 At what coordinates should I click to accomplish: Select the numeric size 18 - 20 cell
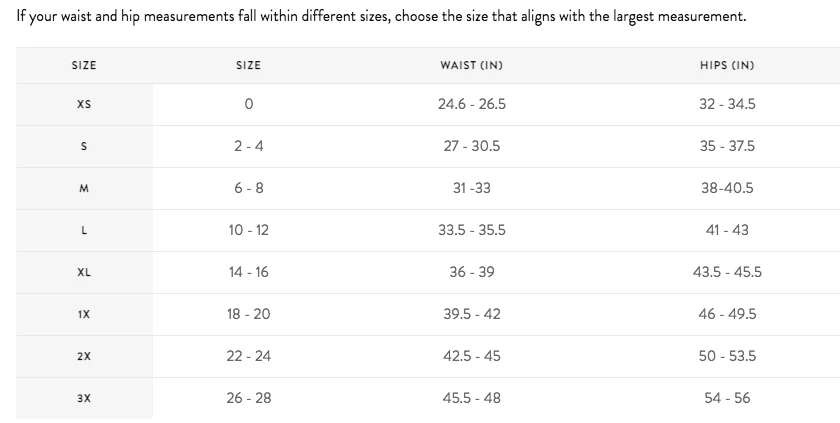248,314
